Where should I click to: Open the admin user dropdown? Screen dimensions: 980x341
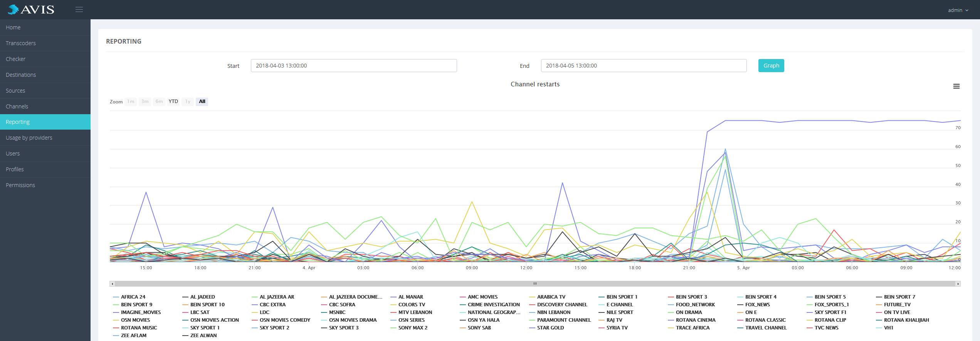(958, 10)
